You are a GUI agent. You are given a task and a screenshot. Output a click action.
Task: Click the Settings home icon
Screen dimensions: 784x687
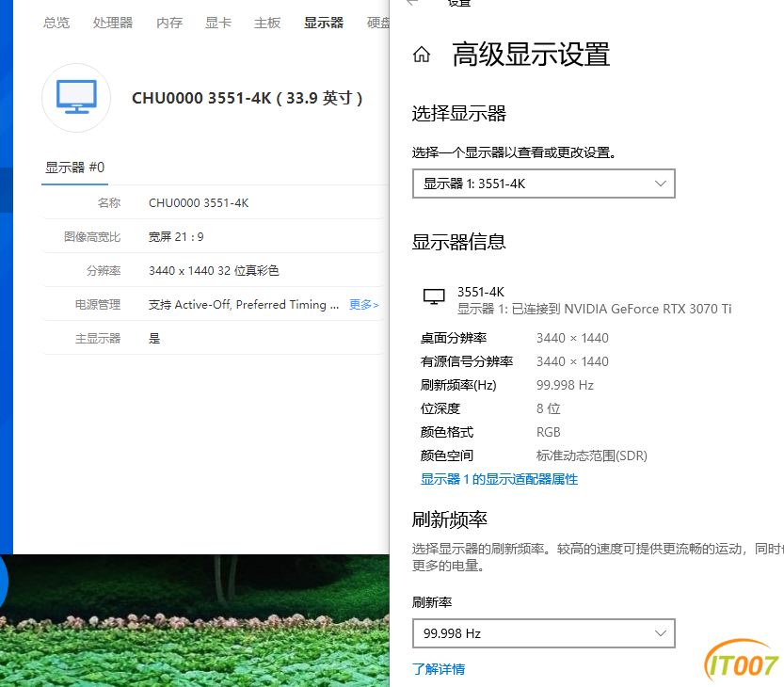click(x=422, y=54)
